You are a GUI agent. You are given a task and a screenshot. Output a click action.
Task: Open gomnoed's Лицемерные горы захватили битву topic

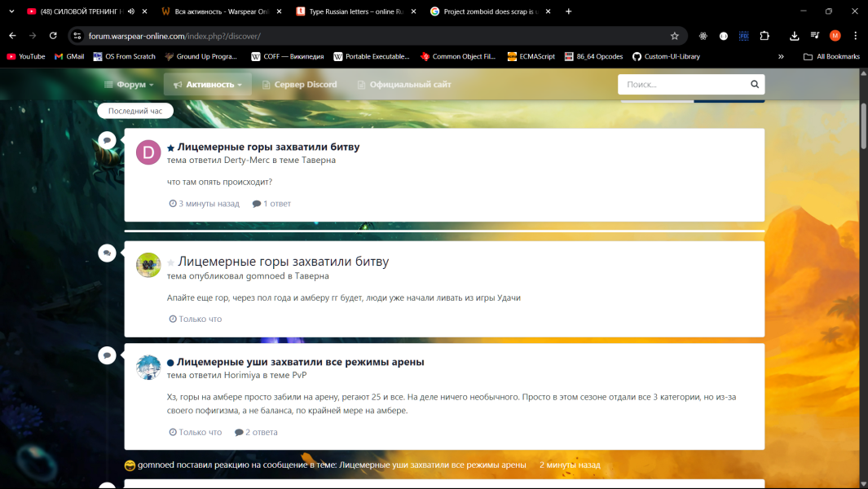click(284, 262)
